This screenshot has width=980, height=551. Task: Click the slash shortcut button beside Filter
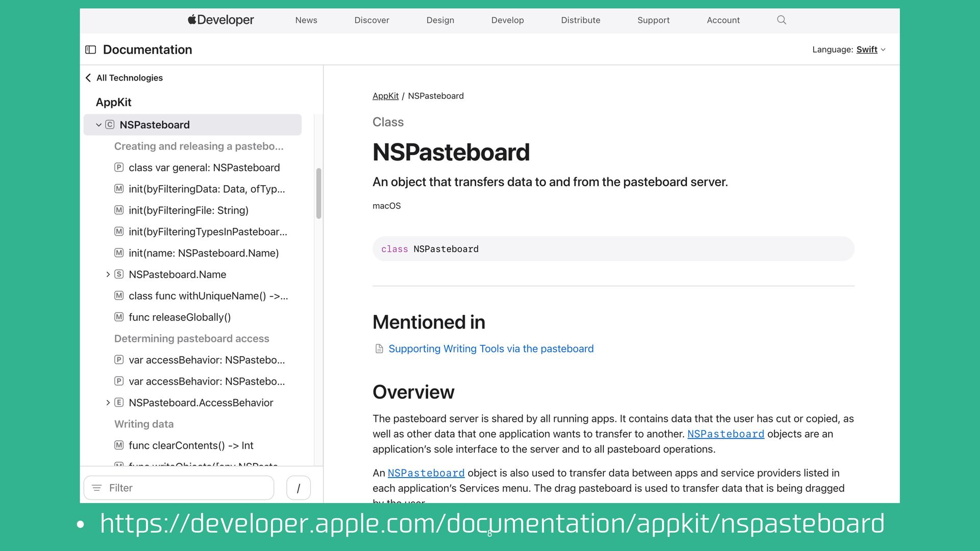pos(299,488)
